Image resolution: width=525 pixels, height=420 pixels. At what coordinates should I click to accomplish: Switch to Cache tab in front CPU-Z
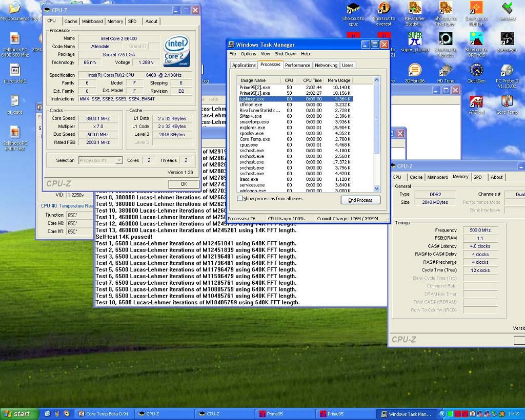(71, 22)
